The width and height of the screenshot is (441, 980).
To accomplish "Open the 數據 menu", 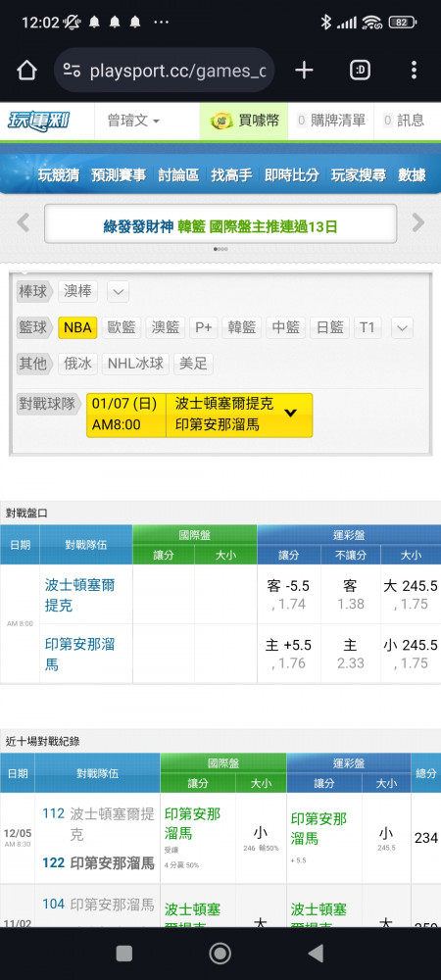I will click(x=413, y=175).
